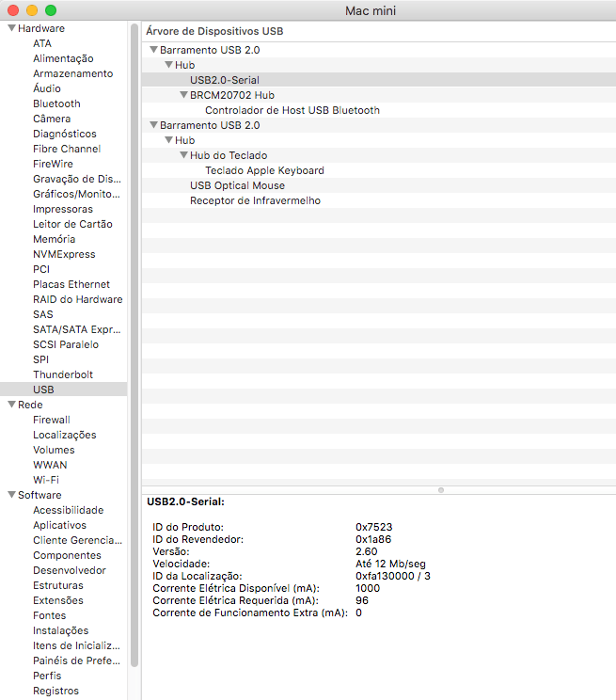Open Localizações under Rede

coord(64,435)
